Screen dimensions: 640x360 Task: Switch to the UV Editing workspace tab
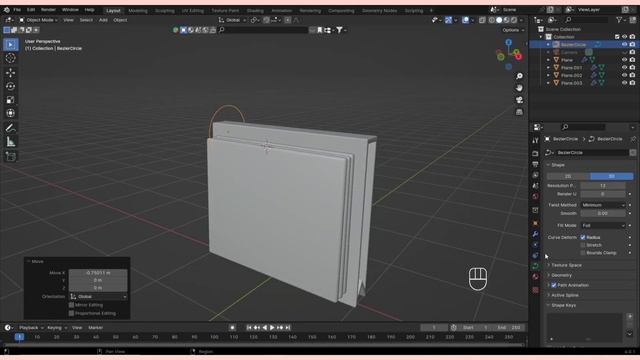[193, 11]
